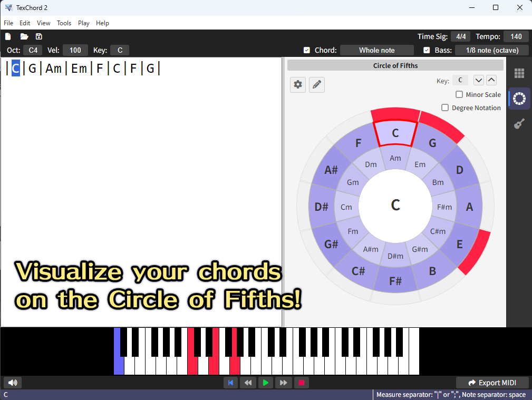532x400 pixels.
Task: Select the Cm segment in inner ring
Action: click(x=346, y=207)
